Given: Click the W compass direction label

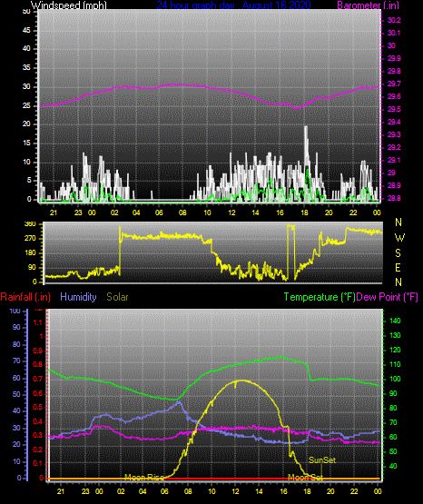Looking at the screenshot, I should tap(399, 238).
